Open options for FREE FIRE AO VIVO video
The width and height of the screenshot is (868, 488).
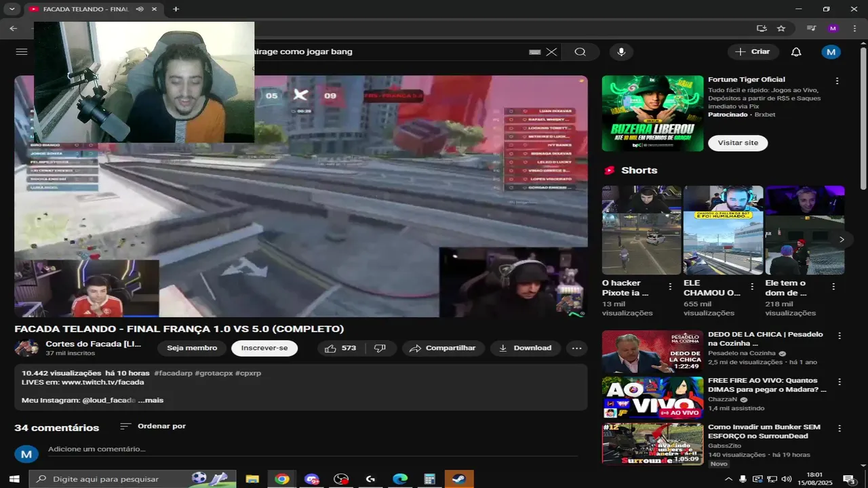[x=840, y=382]
